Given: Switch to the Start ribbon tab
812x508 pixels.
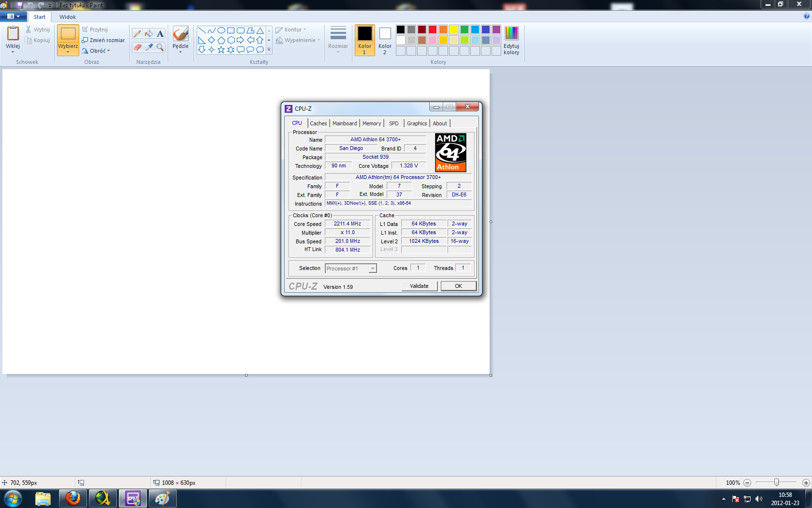Looking at the screenshot, I should tap(40, 17).
